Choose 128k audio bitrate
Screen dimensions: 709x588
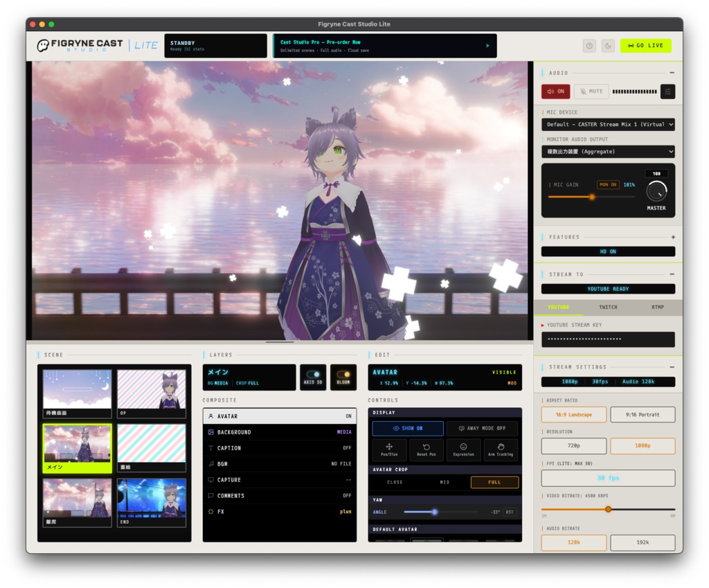(x=574, y=542)
